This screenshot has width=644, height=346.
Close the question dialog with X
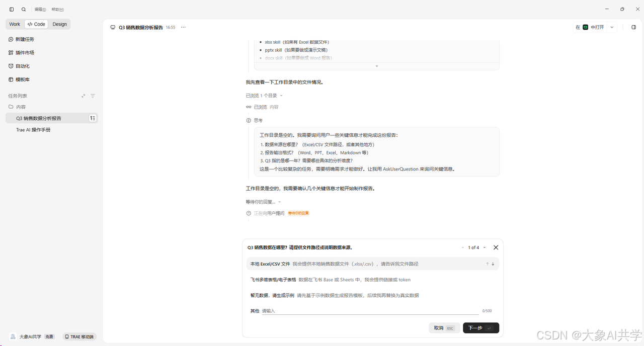coord(496,247)
